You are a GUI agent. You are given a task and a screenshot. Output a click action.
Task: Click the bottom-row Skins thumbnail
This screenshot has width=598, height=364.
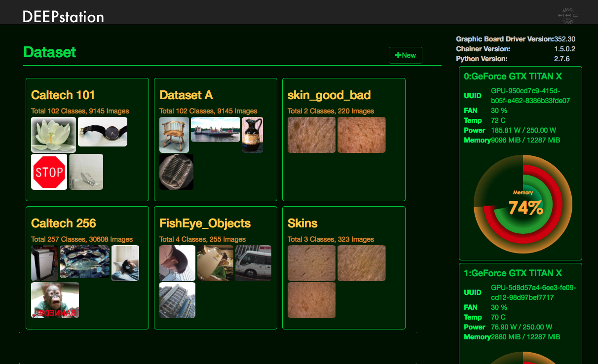pos(311,300)
